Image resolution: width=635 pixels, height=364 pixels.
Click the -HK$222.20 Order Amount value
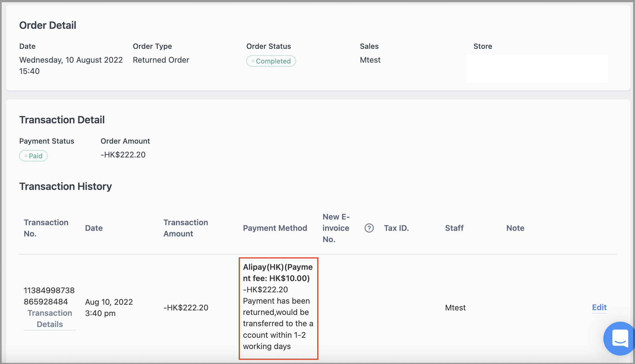(x=123, y=155)
